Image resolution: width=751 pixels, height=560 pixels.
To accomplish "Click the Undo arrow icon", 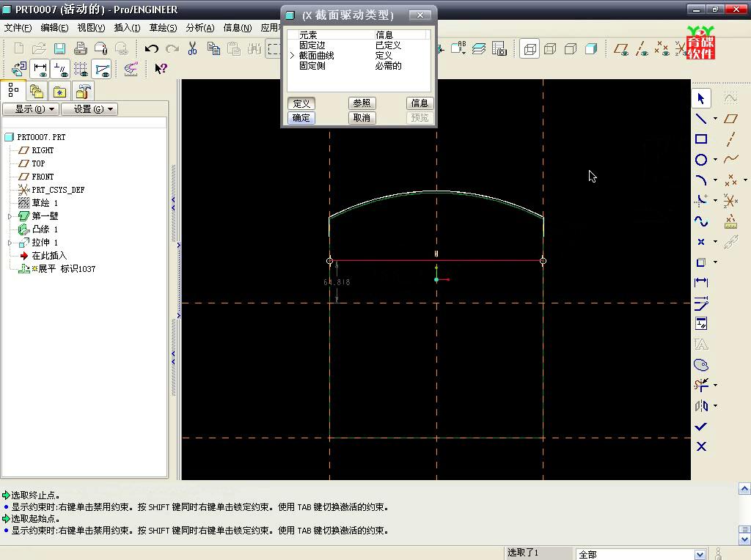I will coord(151,48).
